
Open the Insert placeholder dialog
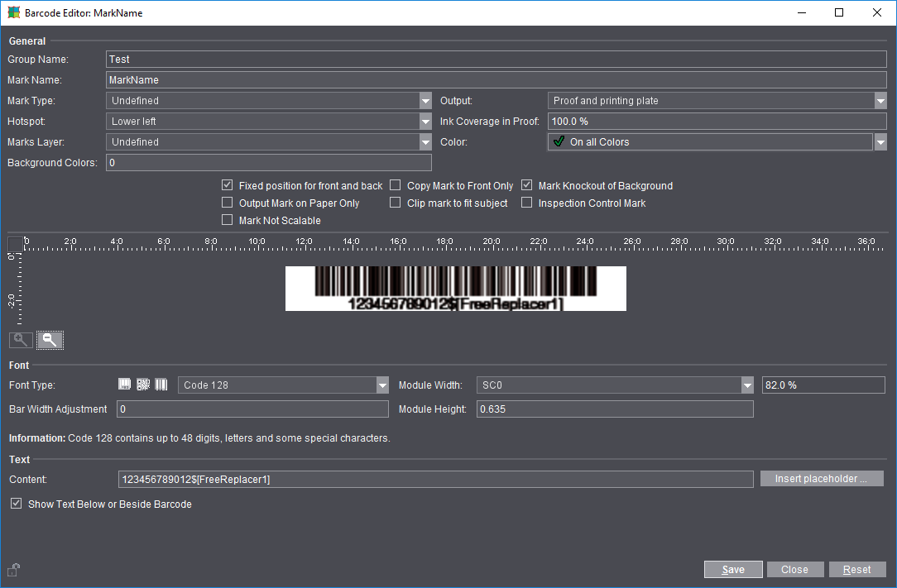[x=821, y=478]
